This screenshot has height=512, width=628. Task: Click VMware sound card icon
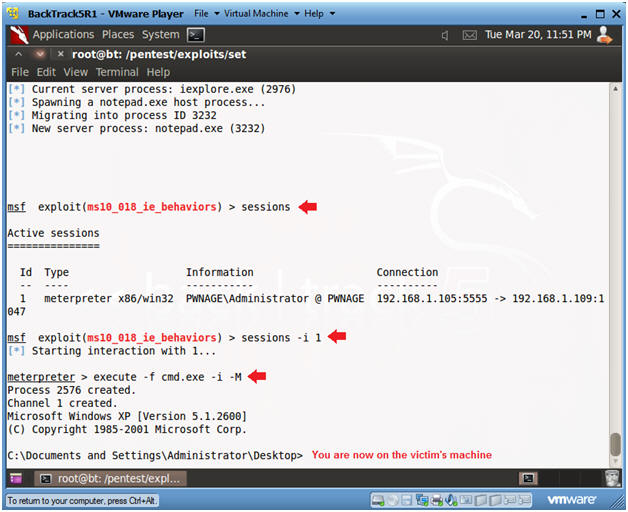(x=451, y=500)
